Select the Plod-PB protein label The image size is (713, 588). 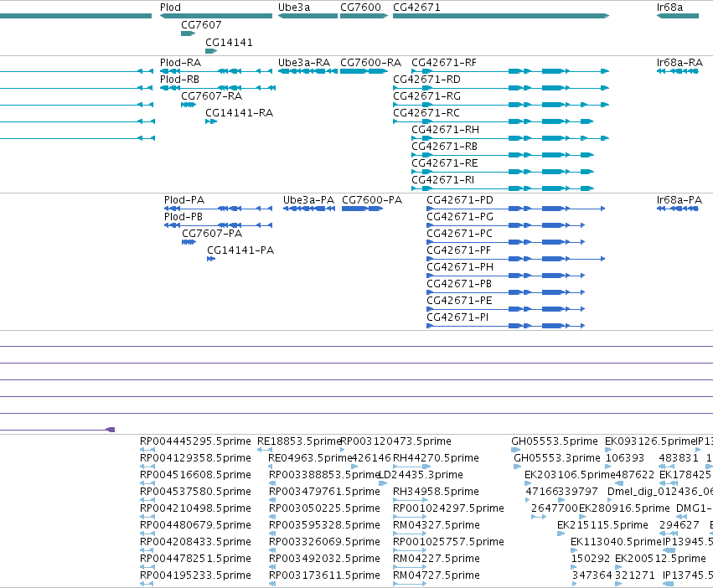point(183,217)
